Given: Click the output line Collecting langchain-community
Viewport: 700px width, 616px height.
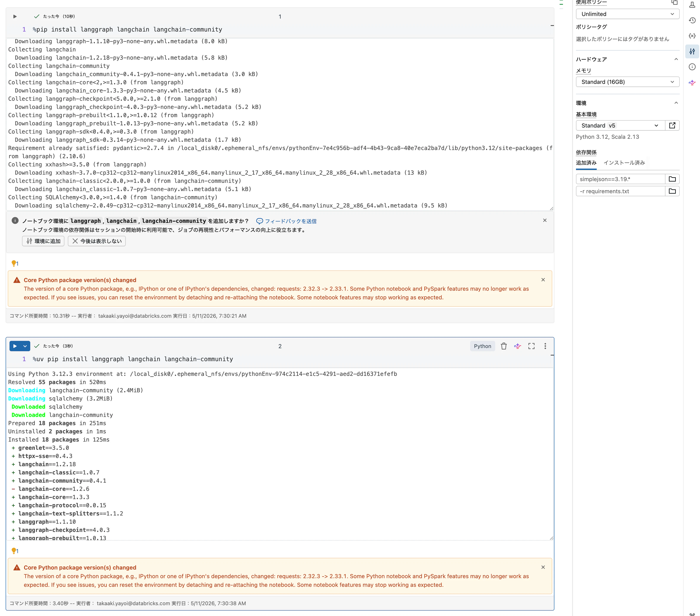Looking at the screenshot, I should point(59,66).
